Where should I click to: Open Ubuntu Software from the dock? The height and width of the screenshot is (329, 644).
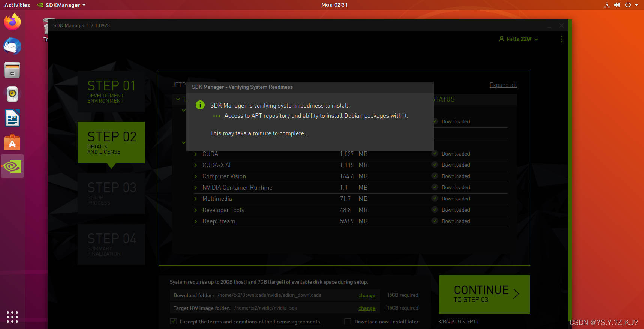pos(12,142)
